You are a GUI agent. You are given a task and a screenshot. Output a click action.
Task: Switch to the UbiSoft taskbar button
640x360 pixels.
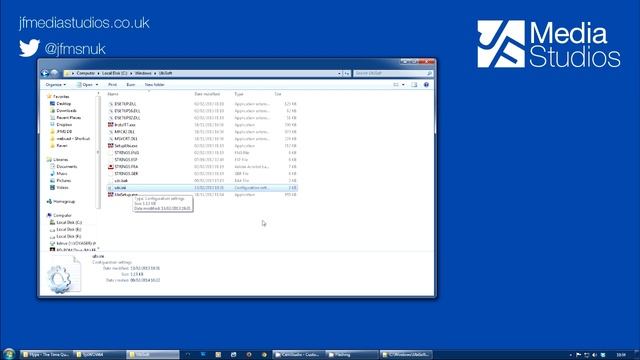(152, 355)
